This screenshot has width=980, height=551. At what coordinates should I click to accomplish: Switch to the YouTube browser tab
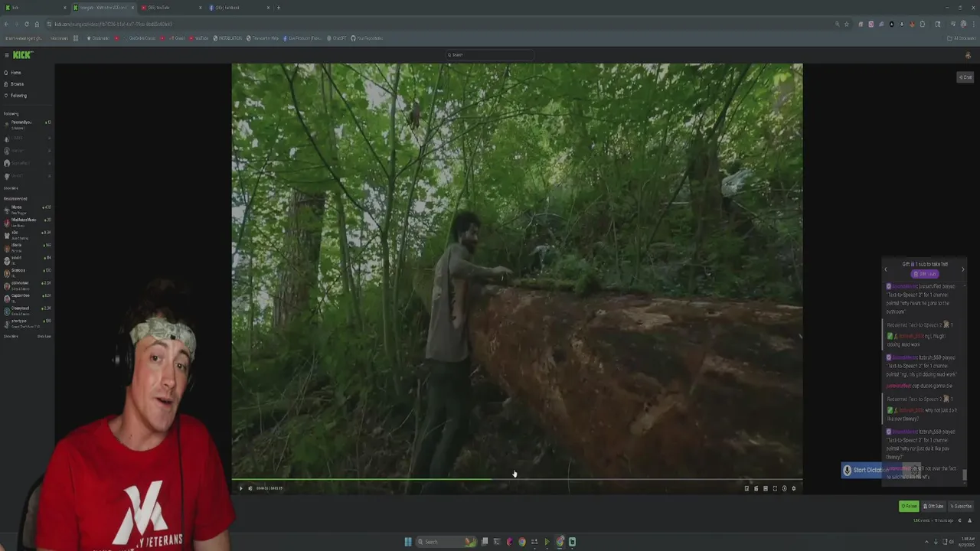pos(172,8)
